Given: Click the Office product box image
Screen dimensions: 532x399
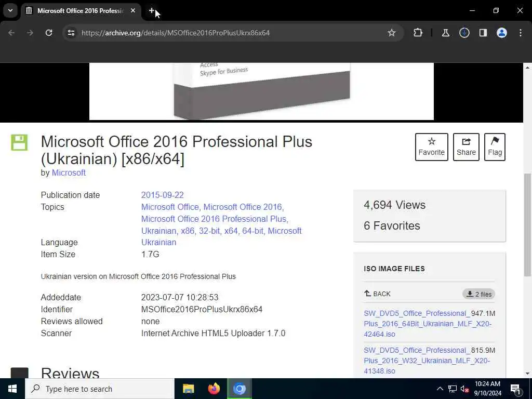Looking at the screenshot, I should (x=261, y=91).
